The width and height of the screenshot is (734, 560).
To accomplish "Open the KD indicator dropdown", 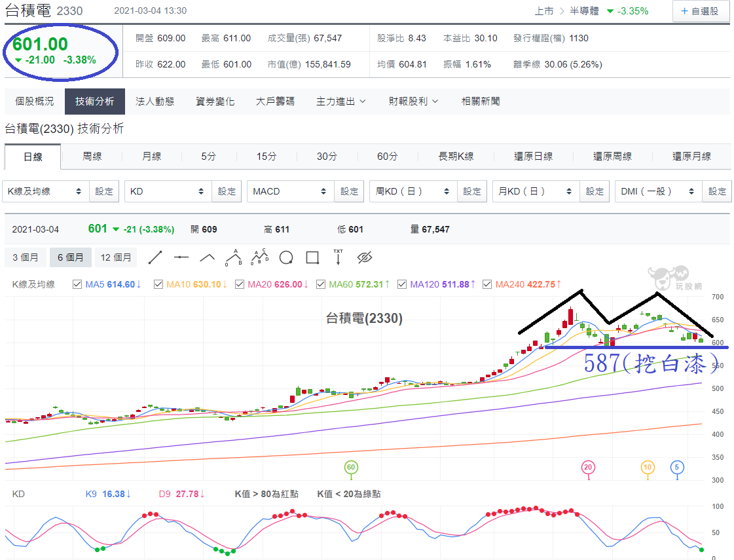I will pyautogui.click(x=168, y=191).
